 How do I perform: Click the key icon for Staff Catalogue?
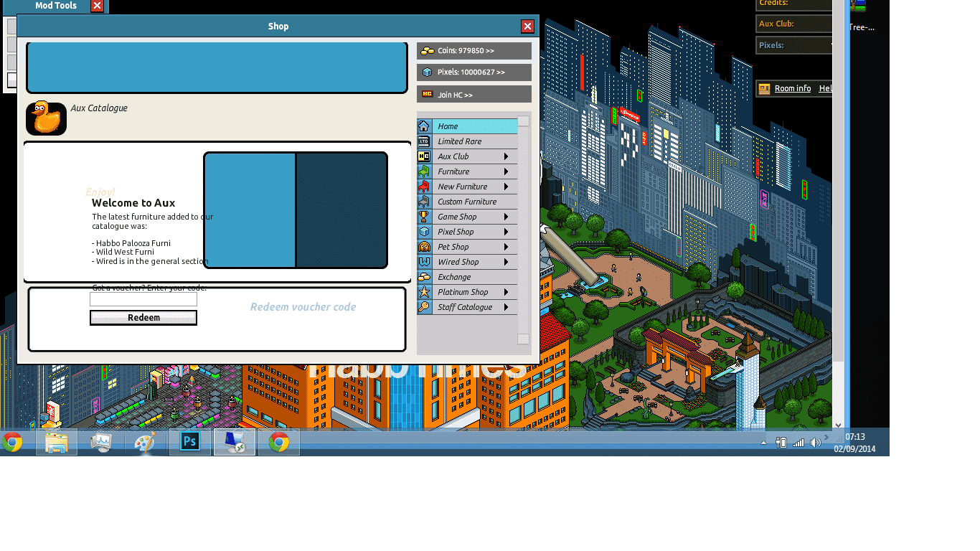pyautogui.click(x=424, y=307)
